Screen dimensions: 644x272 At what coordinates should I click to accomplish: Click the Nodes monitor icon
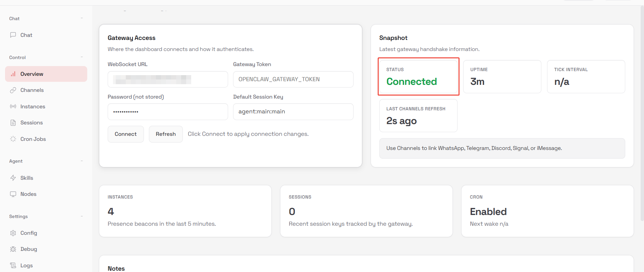(13, 194)
